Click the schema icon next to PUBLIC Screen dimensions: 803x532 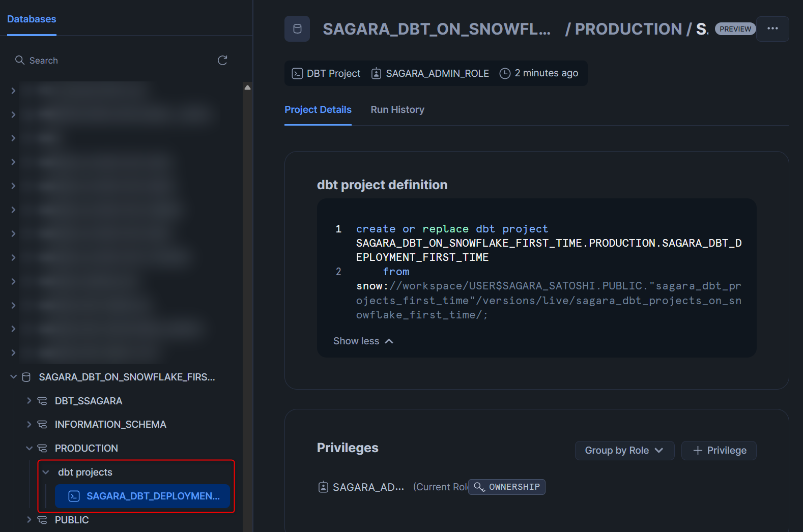pos(42,520)
